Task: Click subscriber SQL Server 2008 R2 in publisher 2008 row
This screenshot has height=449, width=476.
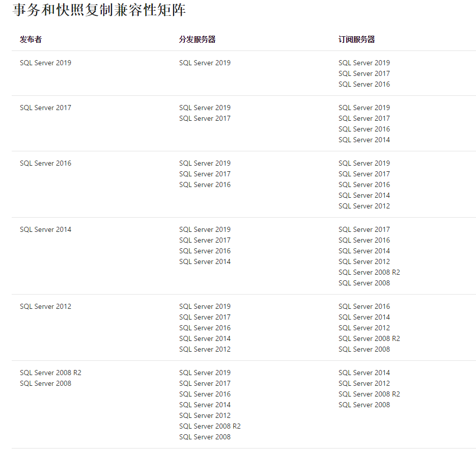Action: [370, 394]
